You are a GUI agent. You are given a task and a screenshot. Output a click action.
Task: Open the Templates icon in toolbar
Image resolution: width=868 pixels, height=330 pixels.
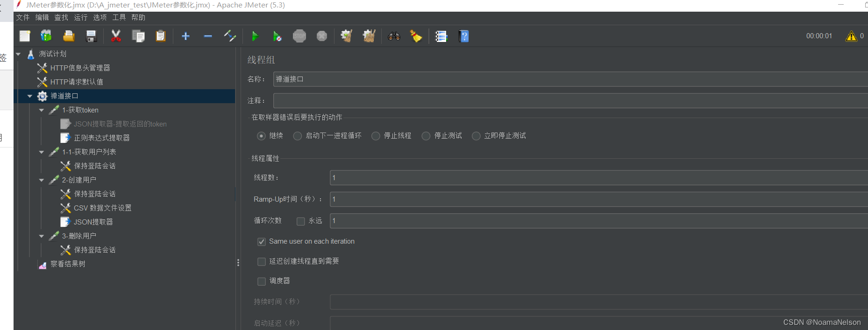pos(46,36)
